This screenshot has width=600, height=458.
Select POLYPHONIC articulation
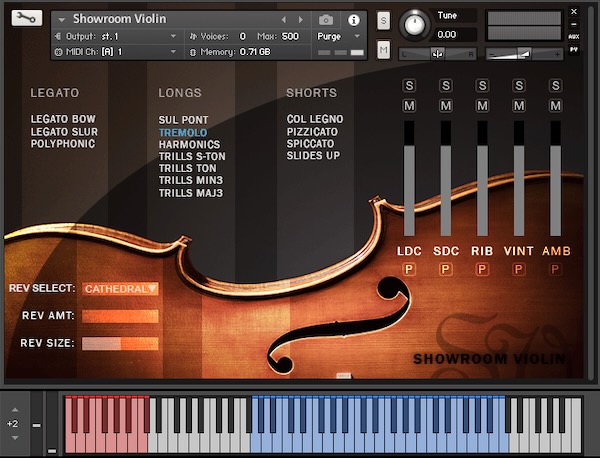click(63, 144)
